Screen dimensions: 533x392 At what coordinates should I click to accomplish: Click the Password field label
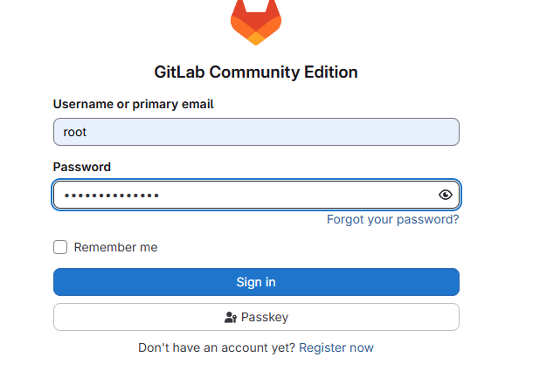click(82, 167)
